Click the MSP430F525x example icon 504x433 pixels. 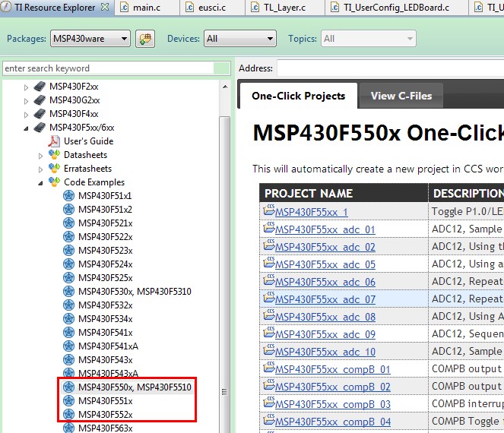pos(68,277)
